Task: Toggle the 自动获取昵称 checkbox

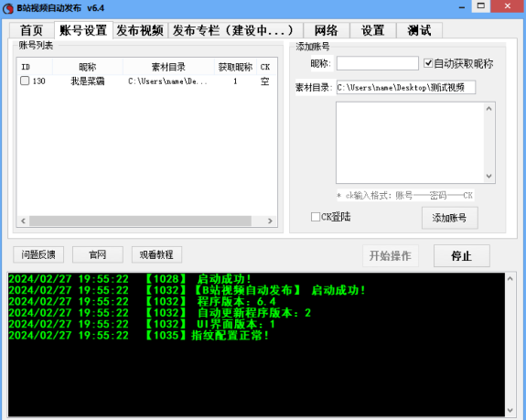Action: tap(428, 63)
